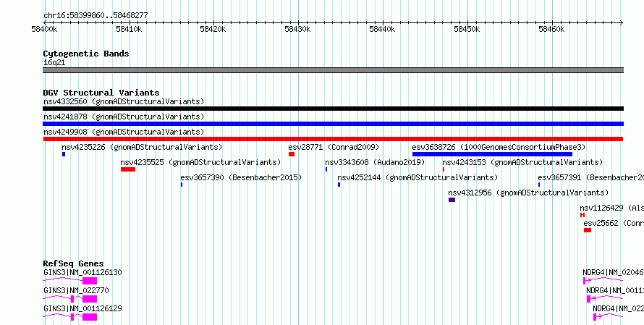Click the NDRG4|NM_0011 transcript label
The width and height of the screenshot is (644, 325).
[x=615, y=290]
